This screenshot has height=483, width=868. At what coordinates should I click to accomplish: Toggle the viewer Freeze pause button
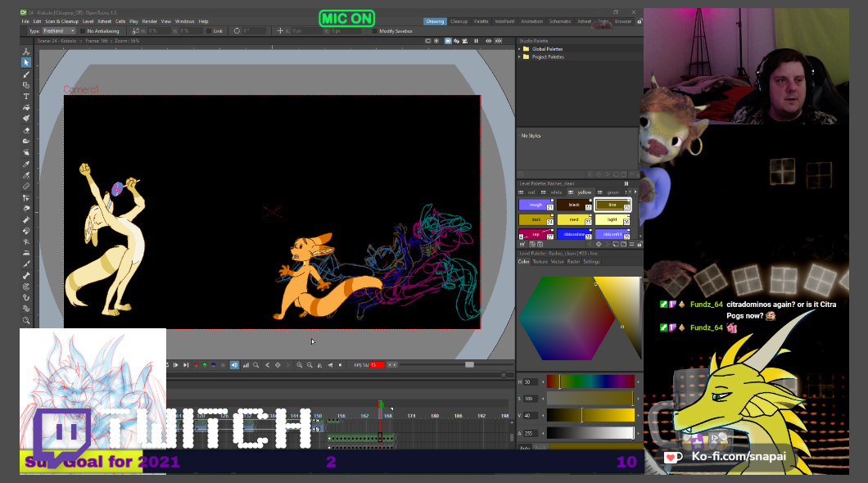coord(476,41)
